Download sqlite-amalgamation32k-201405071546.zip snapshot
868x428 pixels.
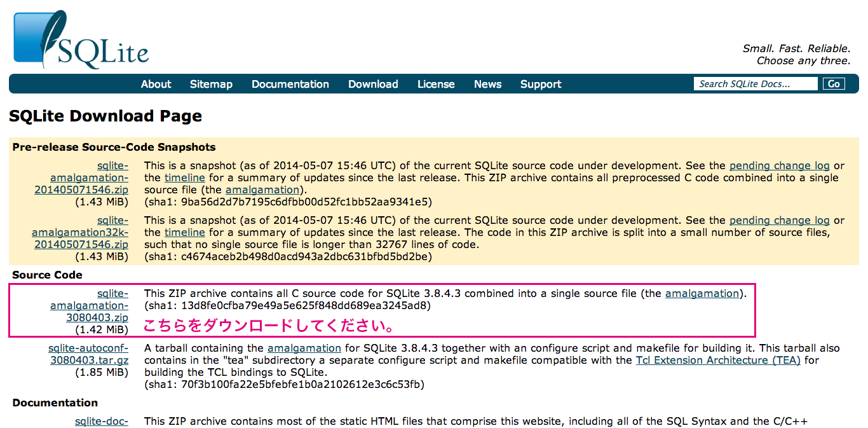point(80,232)
